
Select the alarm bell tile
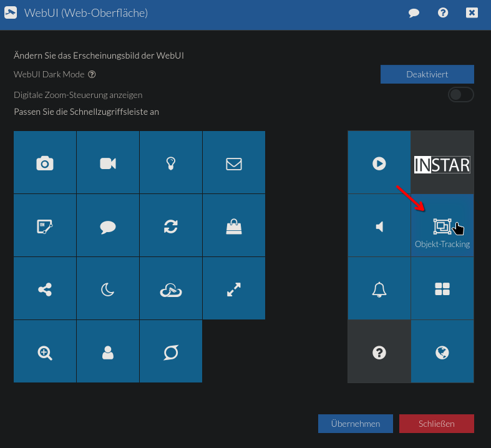click(379, 289)
